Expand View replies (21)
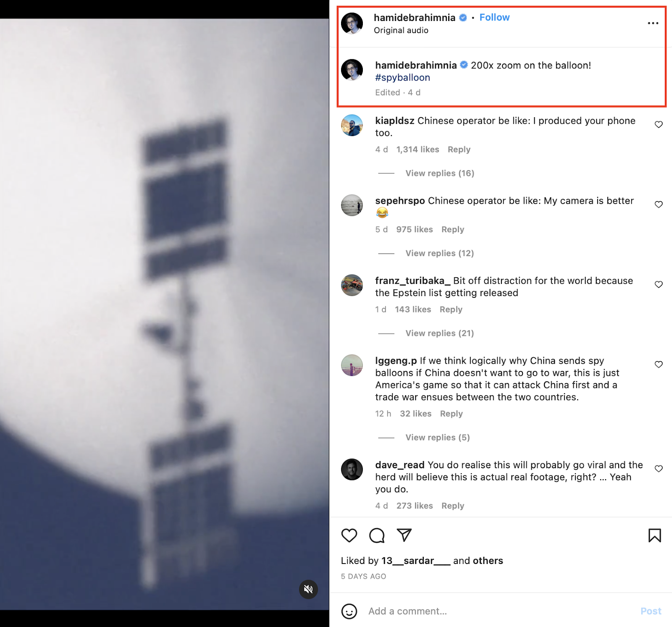Image resolution: width=672 pixels, height=627 pixels. (x=440, y=333)
